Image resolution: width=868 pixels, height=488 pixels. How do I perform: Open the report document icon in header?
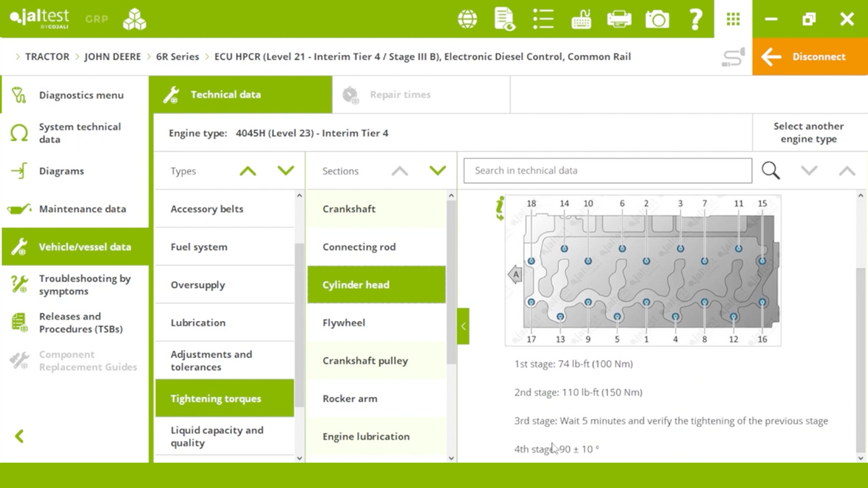[505, 20]
